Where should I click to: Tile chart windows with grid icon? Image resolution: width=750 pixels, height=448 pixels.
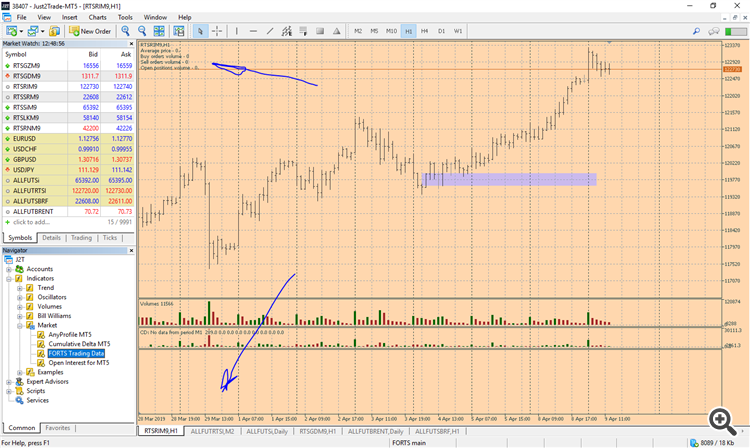coord(159,31)
